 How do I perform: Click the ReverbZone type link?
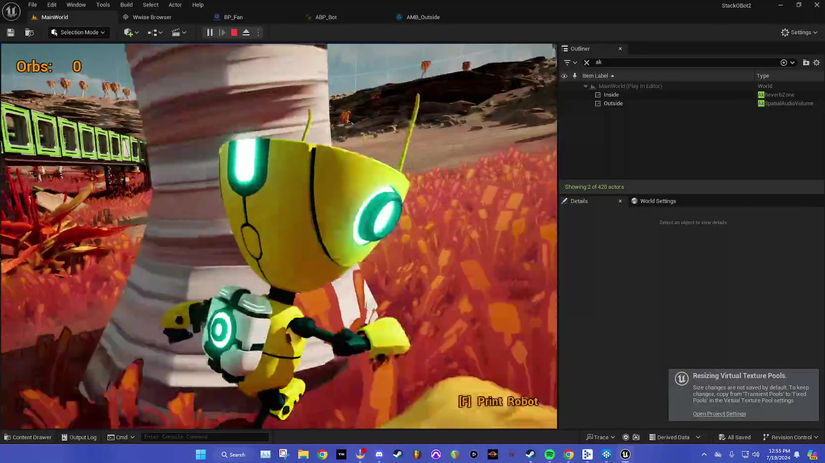[x=779, y=95]
